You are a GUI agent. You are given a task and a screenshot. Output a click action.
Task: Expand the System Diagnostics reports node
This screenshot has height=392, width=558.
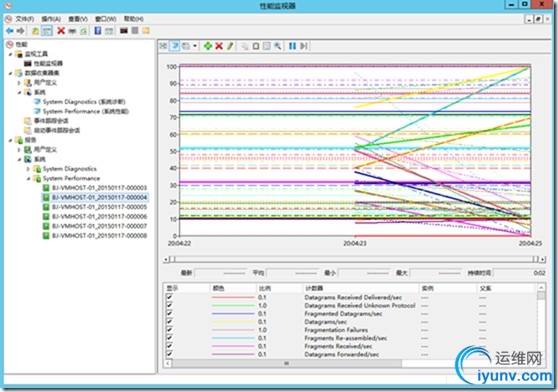28,169
